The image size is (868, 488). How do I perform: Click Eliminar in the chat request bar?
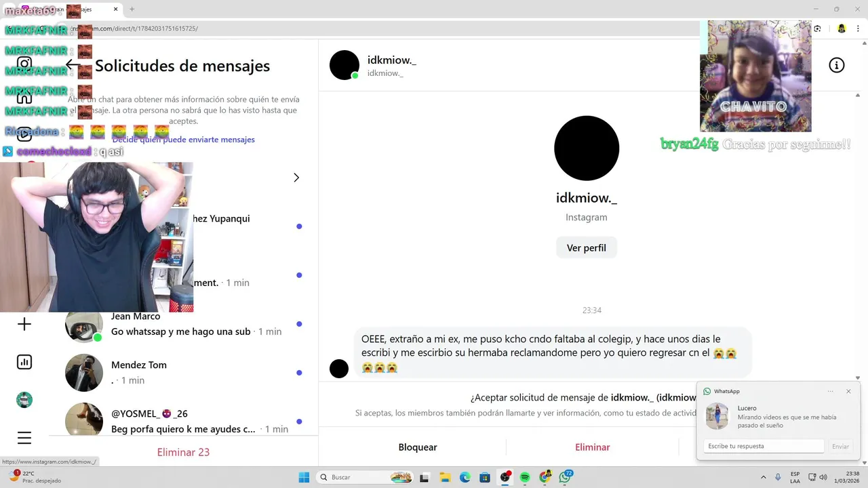click(x=593, y=447)
